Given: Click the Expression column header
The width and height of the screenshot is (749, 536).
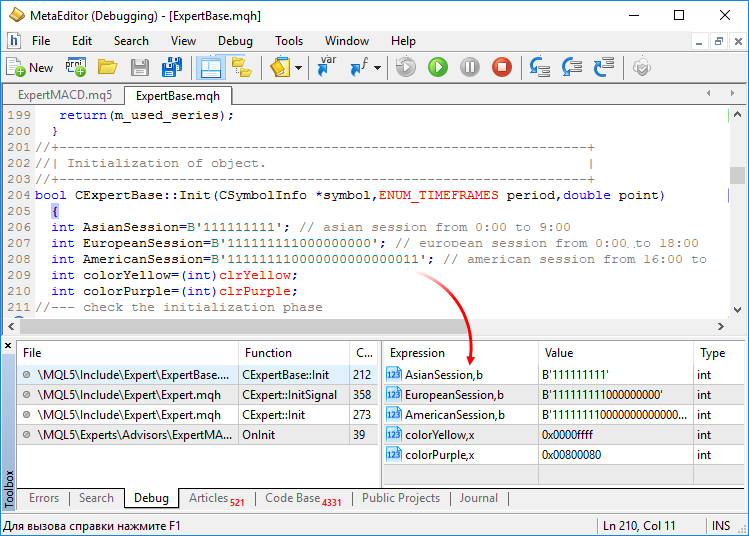Looking at the screenshot, I should pyautogui.click(x=461, y=353).
